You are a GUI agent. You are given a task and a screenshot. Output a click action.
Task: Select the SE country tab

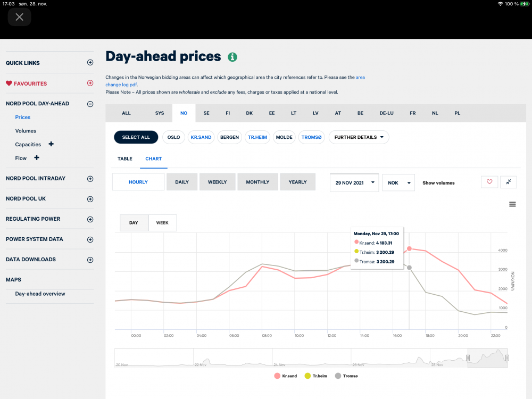[206, 113]
